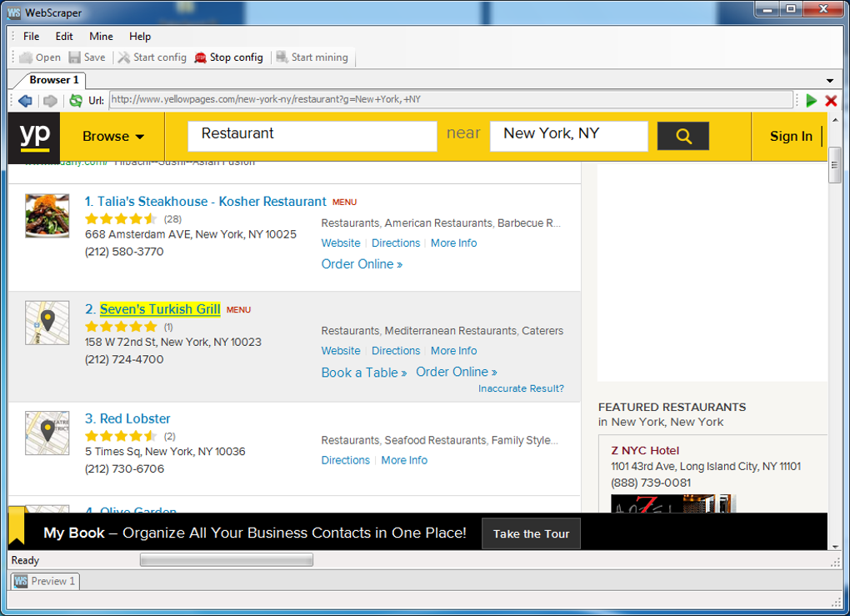Select the Preview 1 tab

45,581
